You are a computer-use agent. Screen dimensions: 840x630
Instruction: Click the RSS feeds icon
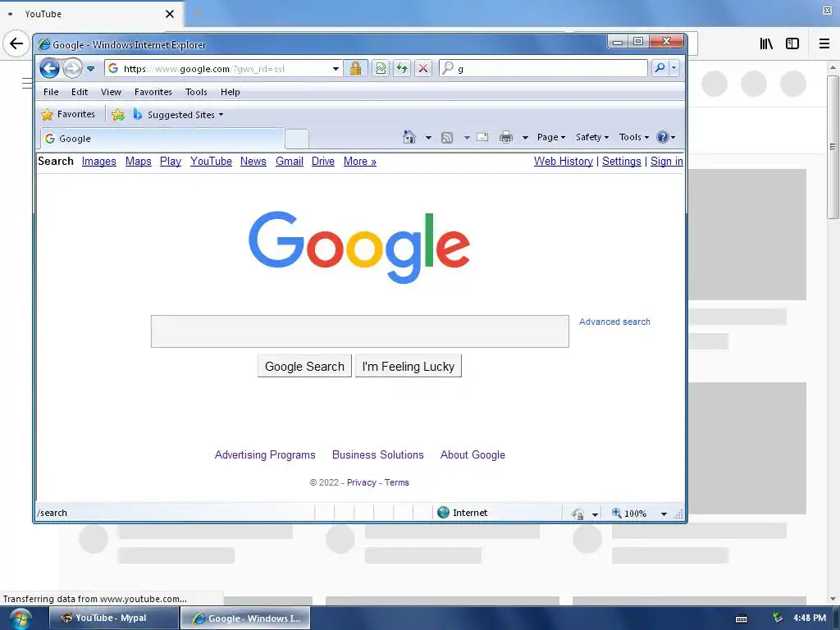pos(447,138)
